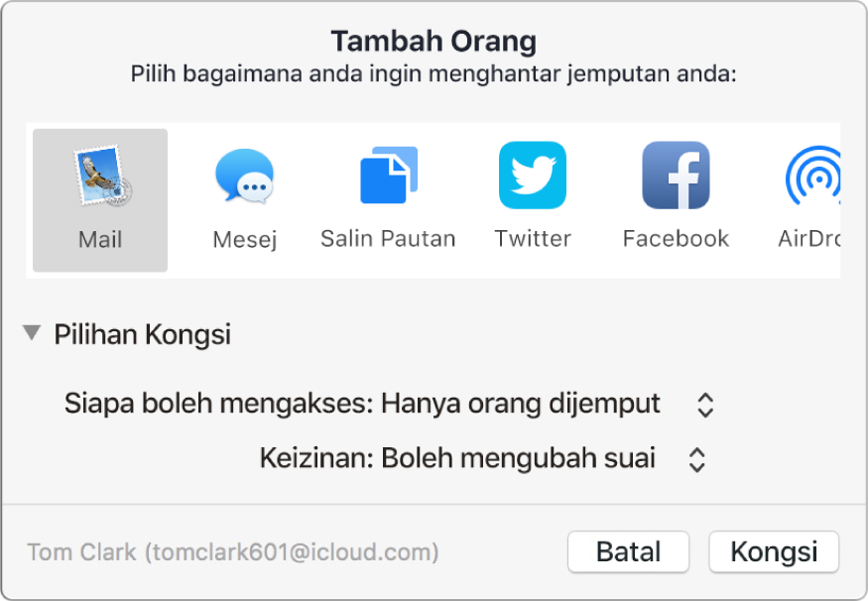Image resolution: width=868 pixels, height=601 pixels.
Task: Choose Mesej (Messages) to send invitation
Action: click(x=245, y=200)
